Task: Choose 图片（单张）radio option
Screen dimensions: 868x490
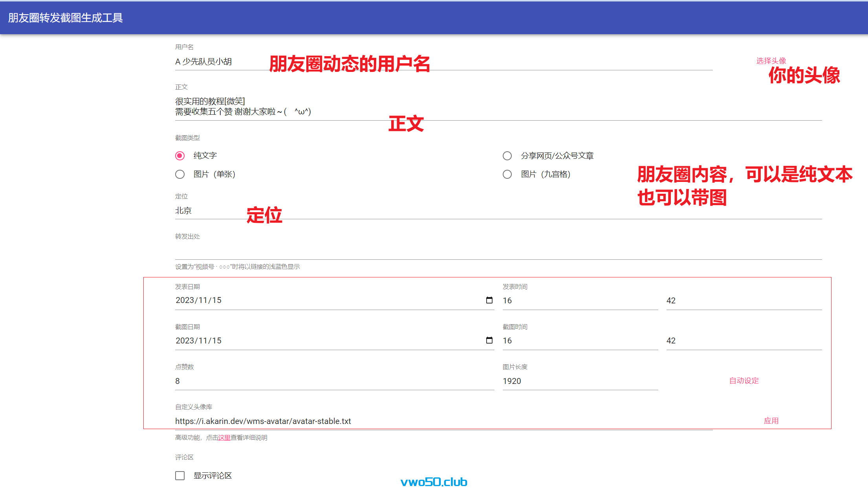Action: click(180, 174)
